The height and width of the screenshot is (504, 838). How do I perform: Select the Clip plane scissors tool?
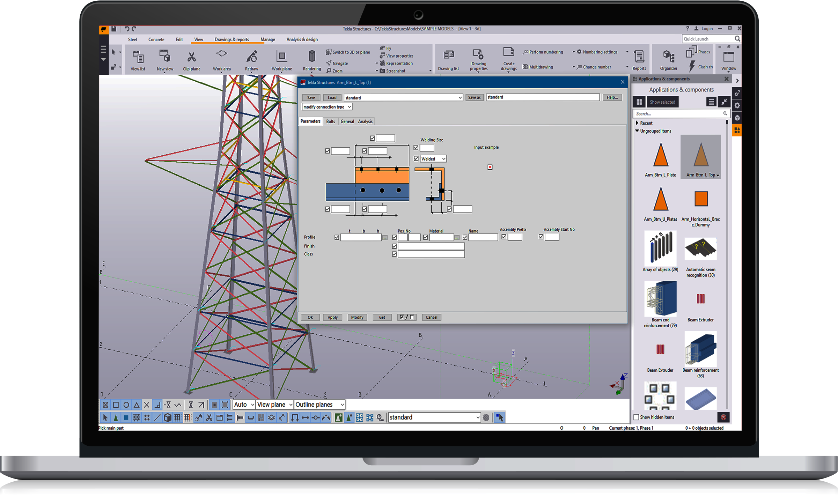[x=191, y=60]
